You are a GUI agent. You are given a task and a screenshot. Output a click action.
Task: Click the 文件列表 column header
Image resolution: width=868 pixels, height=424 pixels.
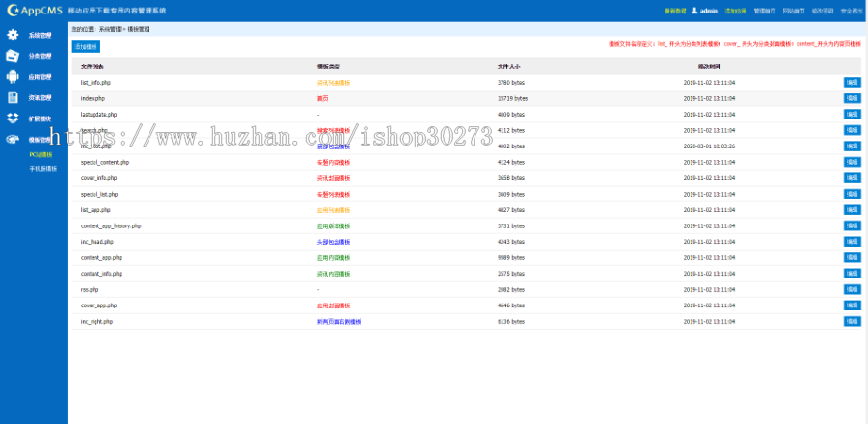coord(92,66)
